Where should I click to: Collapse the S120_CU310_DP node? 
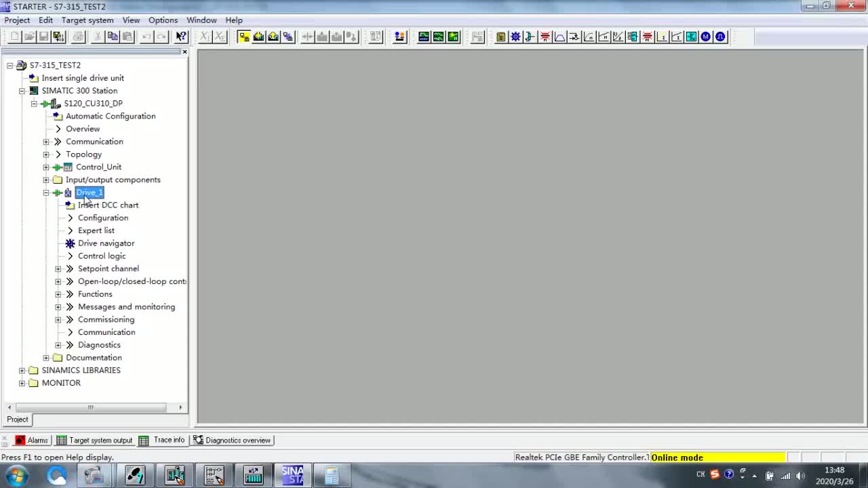click(34, 104)
